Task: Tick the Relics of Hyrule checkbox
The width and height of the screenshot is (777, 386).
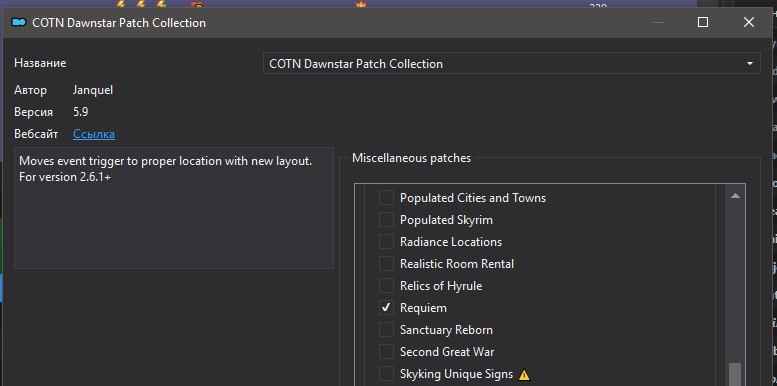Action: click(386, 285)
